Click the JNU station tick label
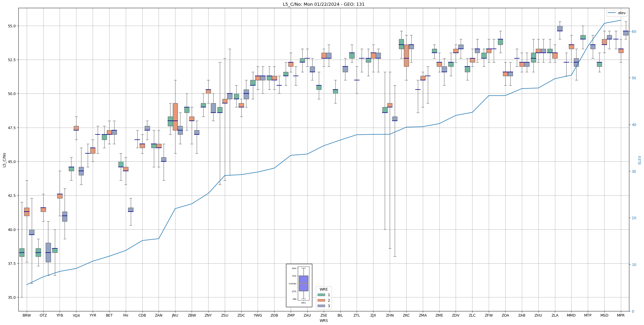The height and width of the screenshot is (325, 644). (x=175, y=315)
